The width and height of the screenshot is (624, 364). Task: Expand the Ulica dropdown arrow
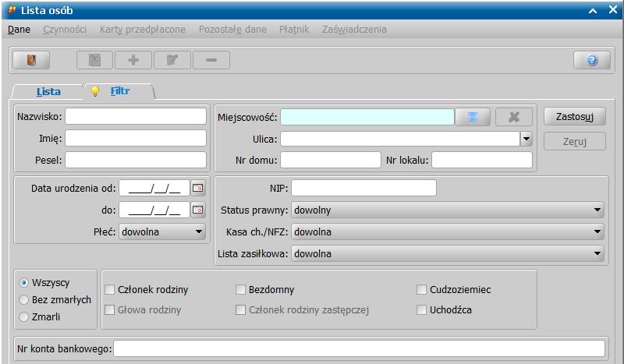pos(526,139)
